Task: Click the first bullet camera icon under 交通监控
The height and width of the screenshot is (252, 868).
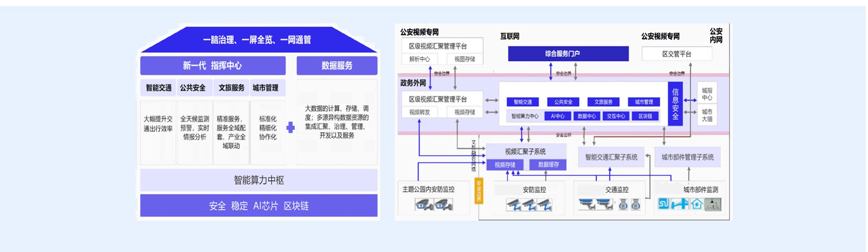Action: (x=587, y=205)
